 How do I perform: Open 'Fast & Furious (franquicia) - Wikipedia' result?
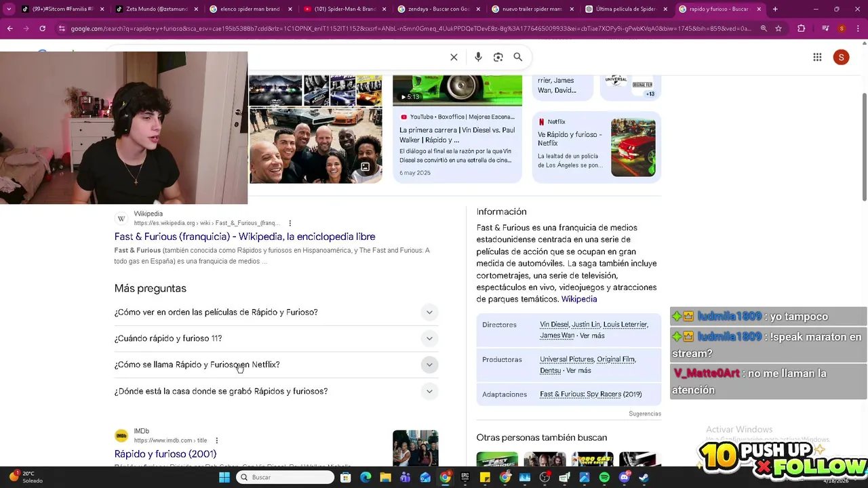pyautogui.click(x=245, y=237)
